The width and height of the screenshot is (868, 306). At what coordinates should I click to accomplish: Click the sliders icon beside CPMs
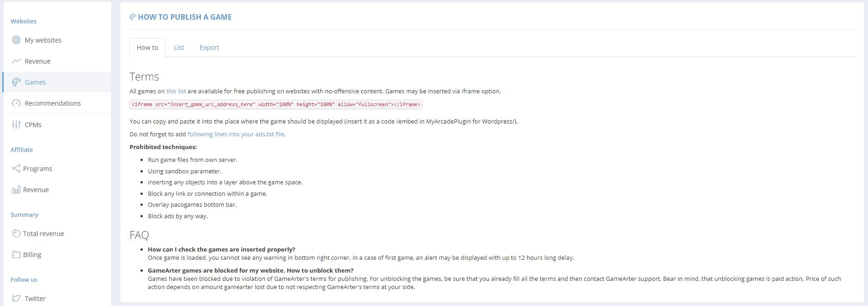tap(16, 124)
